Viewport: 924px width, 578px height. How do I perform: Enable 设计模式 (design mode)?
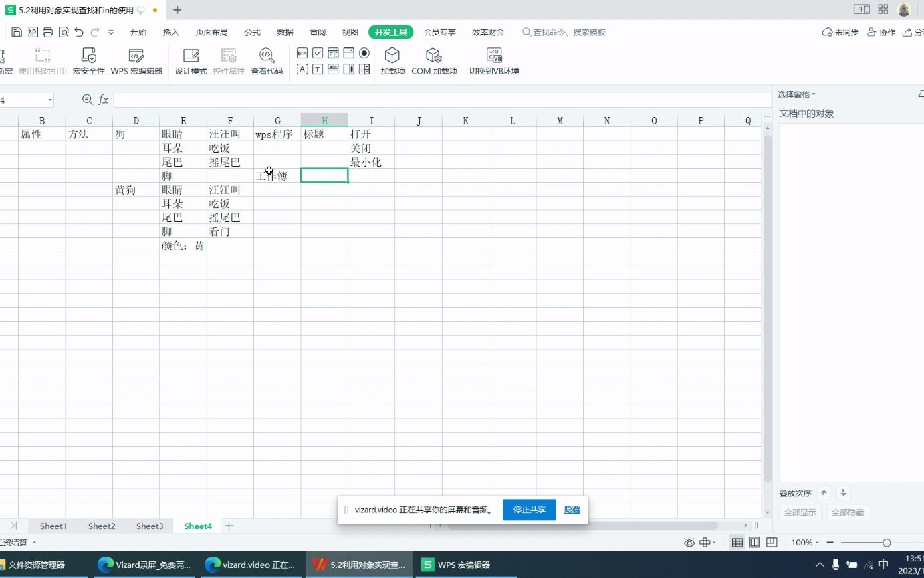click(191, 60)
